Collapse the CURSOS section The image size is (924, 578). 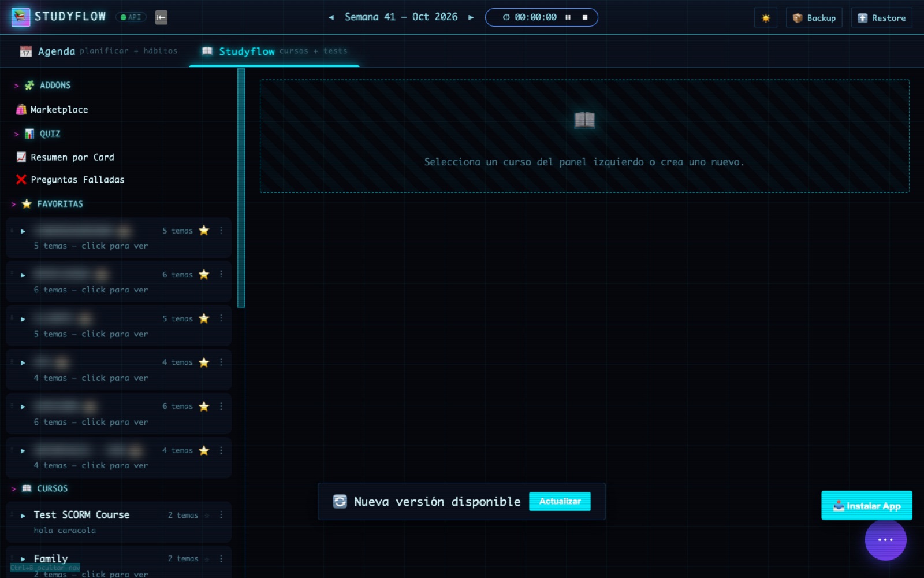pos(39,488)
